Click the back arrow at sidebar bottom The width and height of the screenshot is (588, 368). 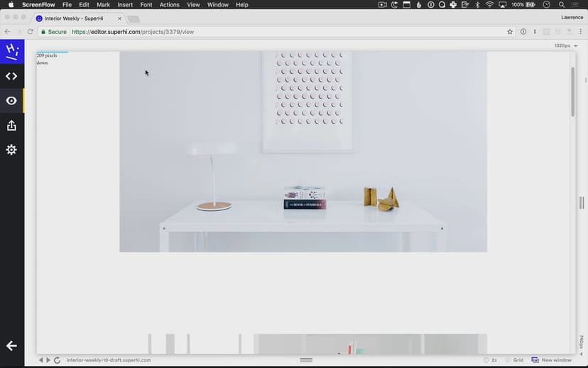pyautogui.click(x=11, y=346)
